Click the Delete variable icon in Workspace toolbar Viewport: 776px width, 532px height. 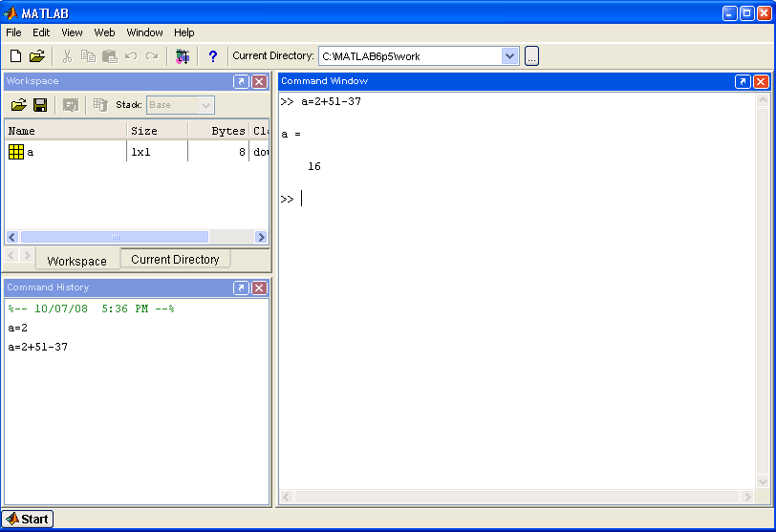coord(100,105)
